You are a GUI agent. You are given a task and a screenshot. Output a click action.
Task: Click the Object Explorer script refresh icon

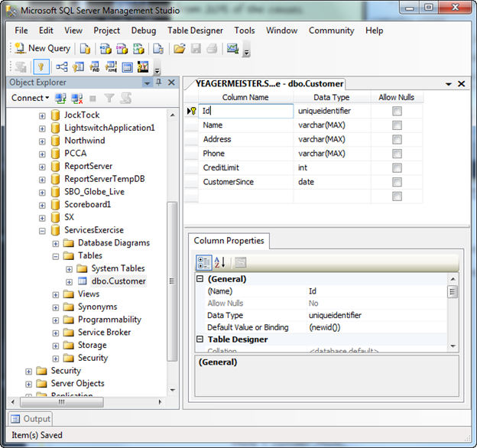(125, 98)
